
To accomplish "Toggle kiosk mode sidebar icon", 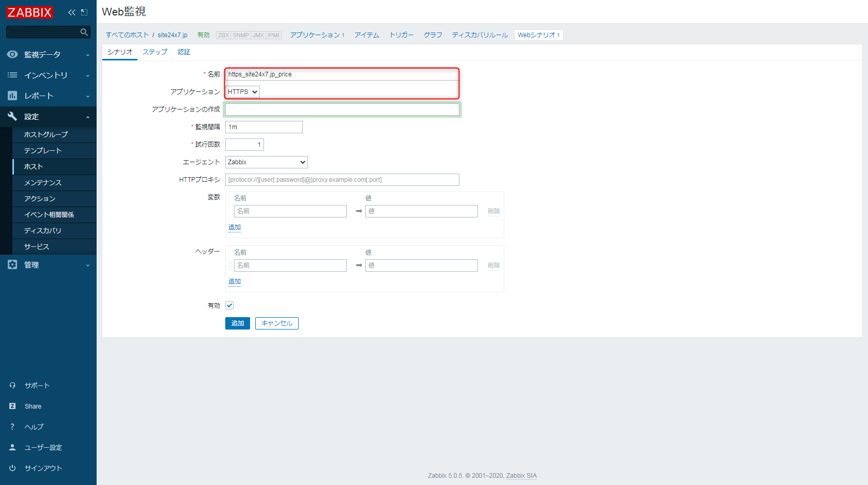I will pyautogui.click(x=84, y=12).
